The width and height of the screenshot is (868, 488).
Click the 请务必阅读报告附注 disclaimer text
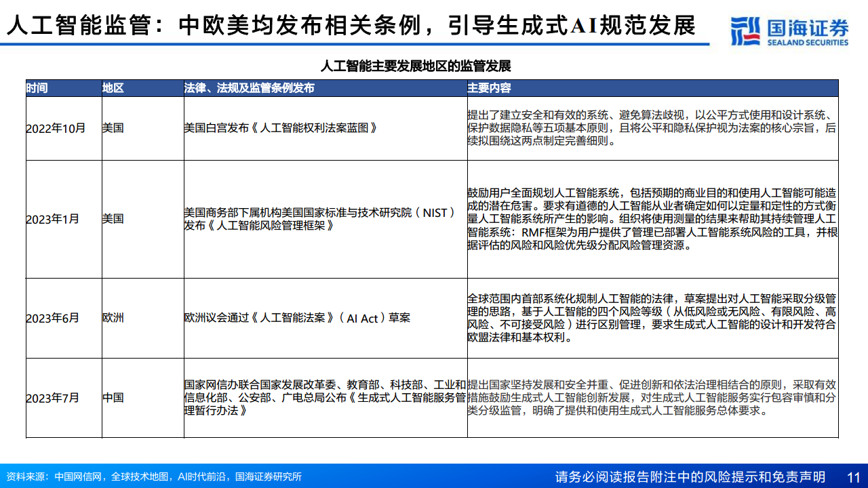tap(690, 476)
